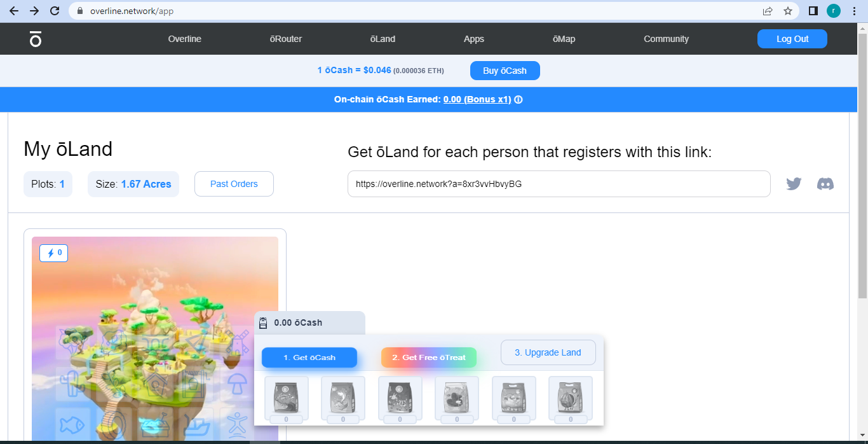868x444 pixels.
Task: Click the backpack icon beside 0.00 ōCash
Action: pyautogui.click(x=263, y=323)
